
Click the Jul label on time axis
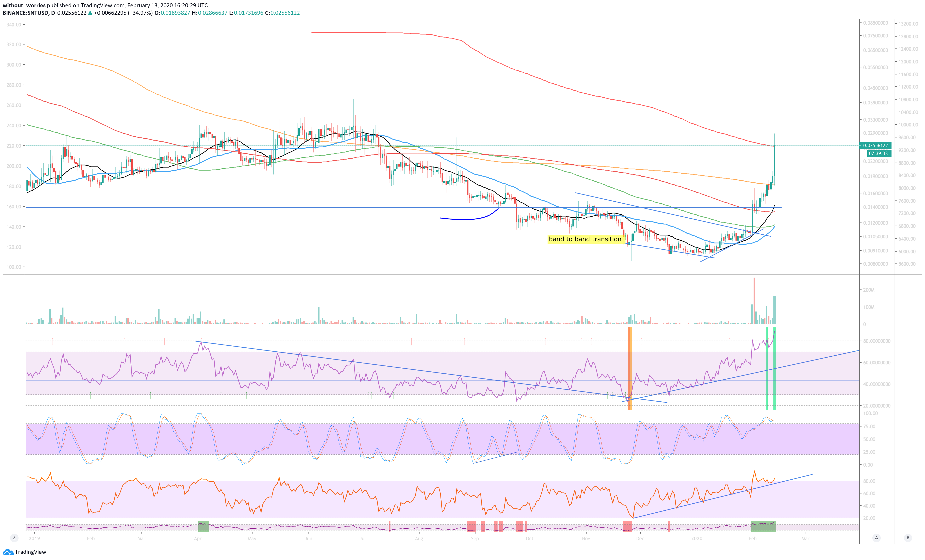[x=363, y=539]
